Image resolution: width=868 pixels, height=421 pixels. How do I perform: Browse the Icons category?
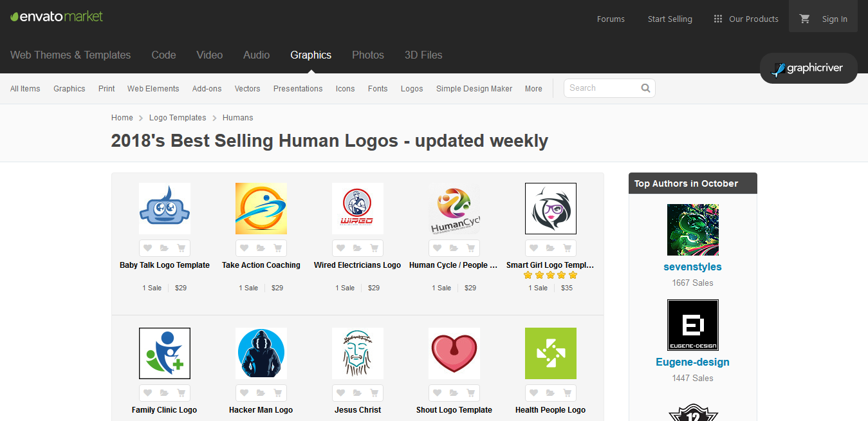pos(345,89)
